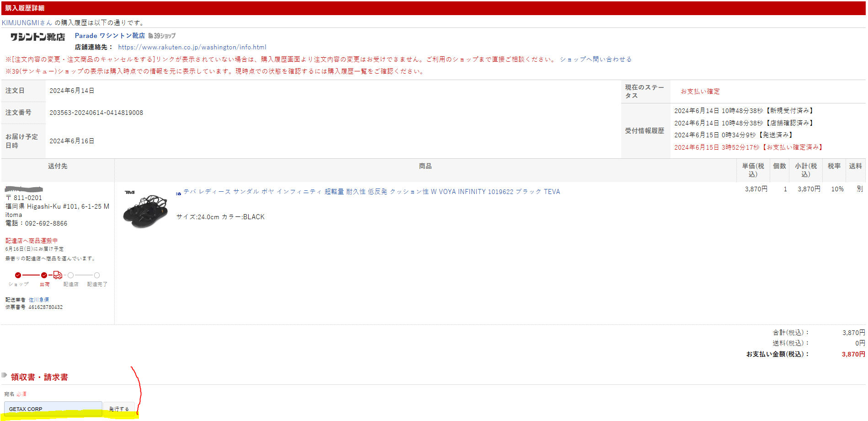Viewport: 868px width, 421px height.
Task: Click the サイズ:24.0cm カラー:BLACK text
Action: [x=220, y=217]
